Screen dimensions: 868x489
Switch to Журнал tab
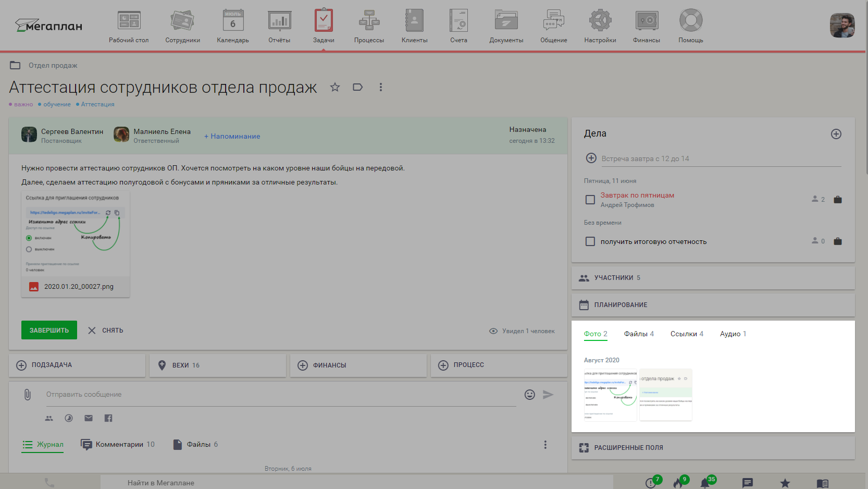coord(43,445)
